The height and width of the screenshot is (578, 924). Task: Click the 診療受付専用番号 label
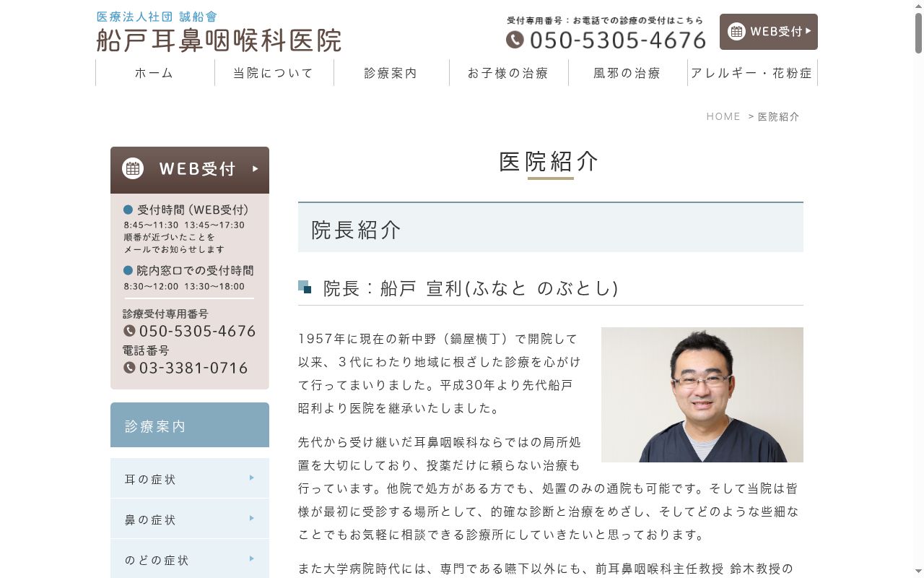[165, 314]
